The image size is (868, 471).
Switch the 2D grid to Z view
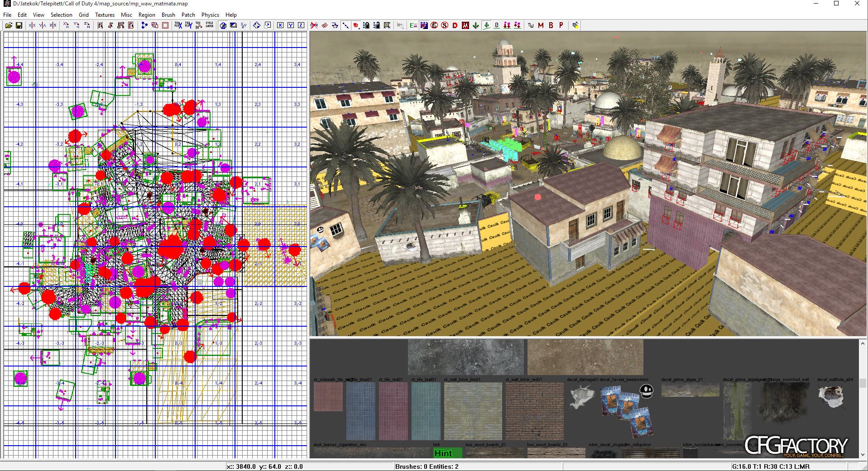click(x=301, y=25)
